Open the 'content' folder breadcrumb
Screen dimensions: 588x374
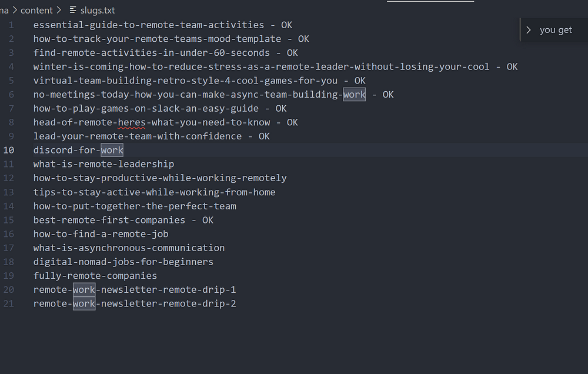point(36,10)
